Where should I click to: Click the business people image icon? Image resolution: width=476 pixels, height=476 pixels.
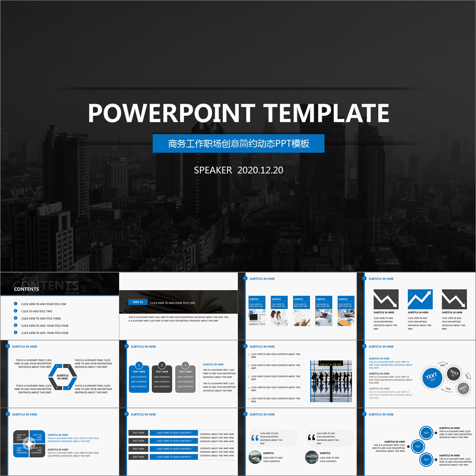pyautogui.click(x=331, y=373)
